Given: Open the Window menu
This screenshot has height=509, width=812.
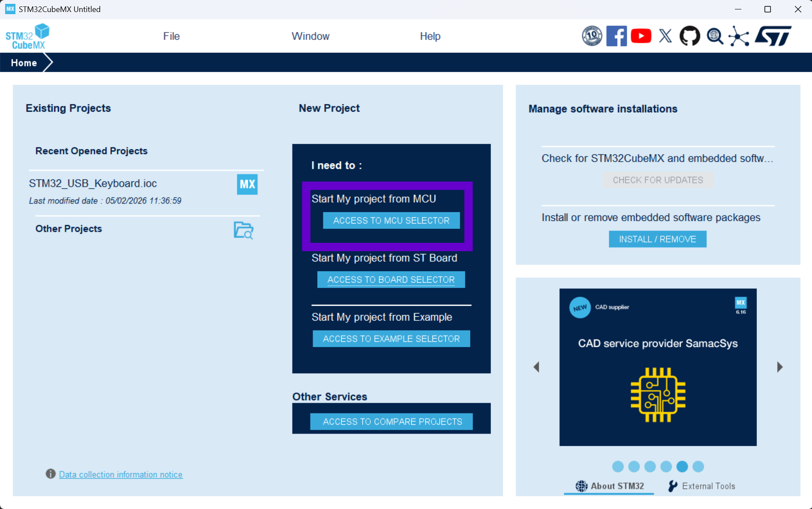Looking at the screenshot, I should [x=310, y=36].
